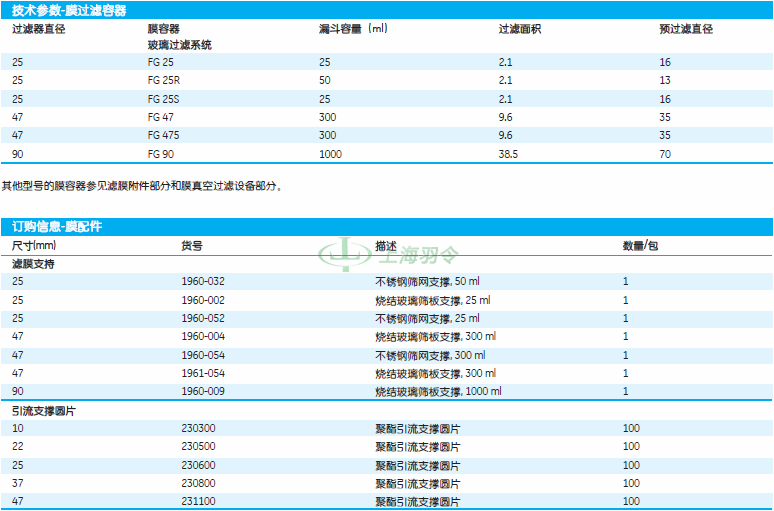The image size is (774, 511).
Task: Click description 烧结玻璃筛板支撑, 1000 ml
Action: tap(438, 391)
